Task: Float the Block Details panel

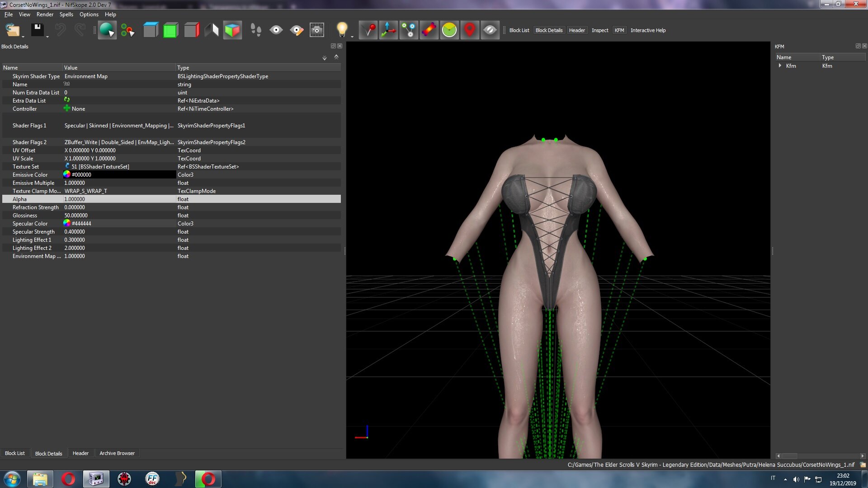Action: pos(333,46)
